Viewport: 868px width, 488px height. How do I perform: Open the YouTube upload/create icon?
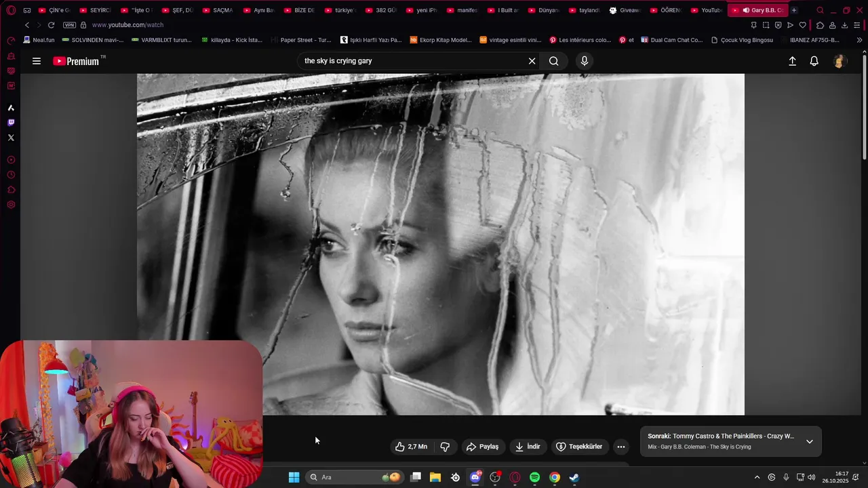792,61
